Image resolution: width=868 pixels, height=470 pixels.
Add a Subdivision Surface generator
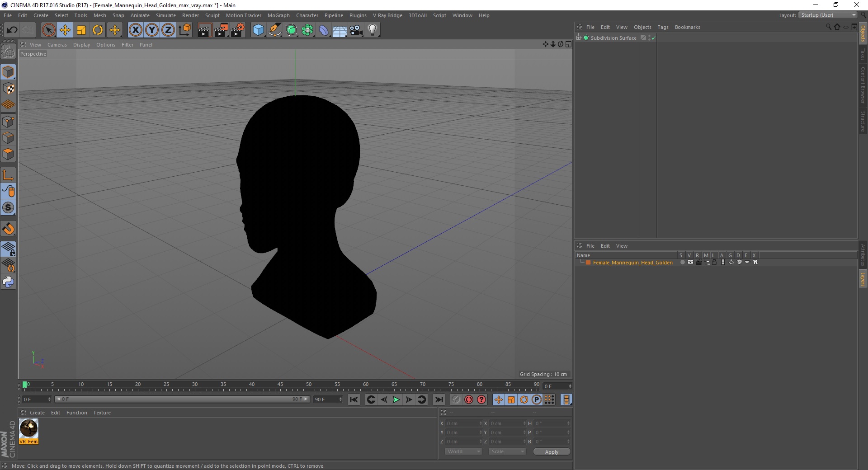coord(291,30)
